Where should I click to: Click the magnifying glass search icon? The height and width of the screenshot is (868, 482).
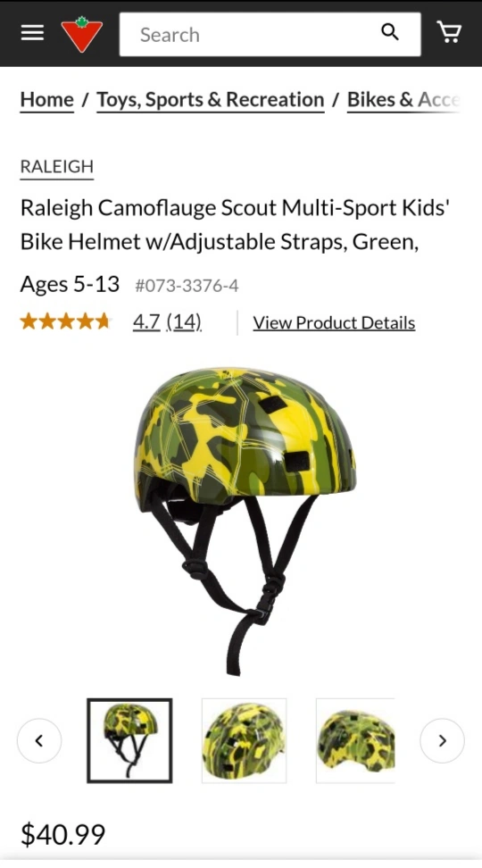point(390,33)
